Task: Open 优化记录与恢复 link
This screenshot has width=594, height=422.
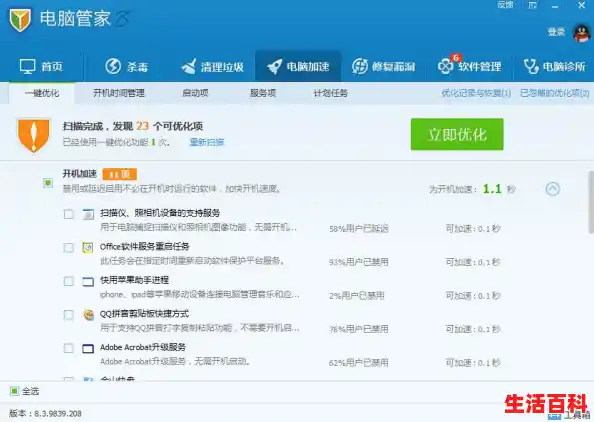Action: [x=476, y=93]
